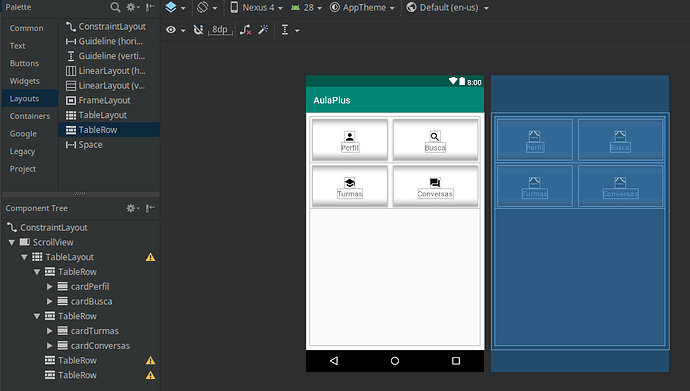Expand the cardConversas node
This screenshot has width=690, height=391.
tap(50, 346)
